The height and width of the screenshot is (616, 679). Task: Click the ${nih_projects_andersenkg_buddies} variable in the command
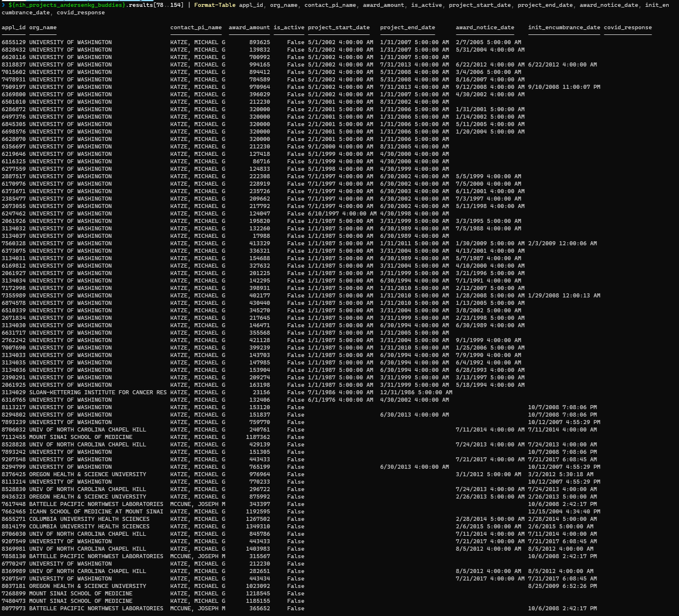pos(67,5)
